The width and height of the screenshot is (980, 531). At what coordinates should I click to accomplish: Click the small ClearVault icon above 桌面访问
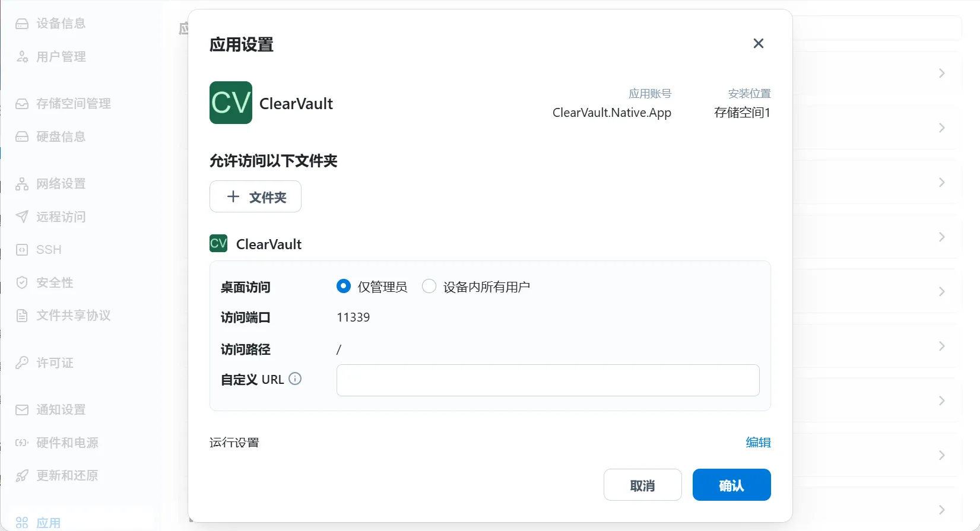click(218, 244)
